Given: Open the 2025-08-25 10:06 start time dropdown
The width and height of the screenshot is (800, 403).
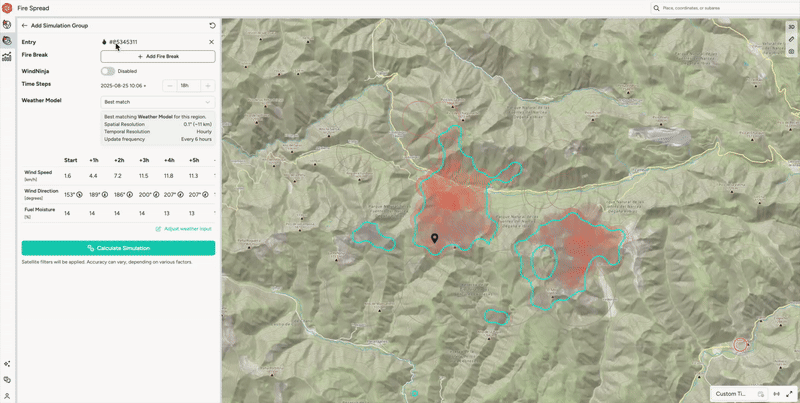Looking at the screenshot, I should 123,86.
